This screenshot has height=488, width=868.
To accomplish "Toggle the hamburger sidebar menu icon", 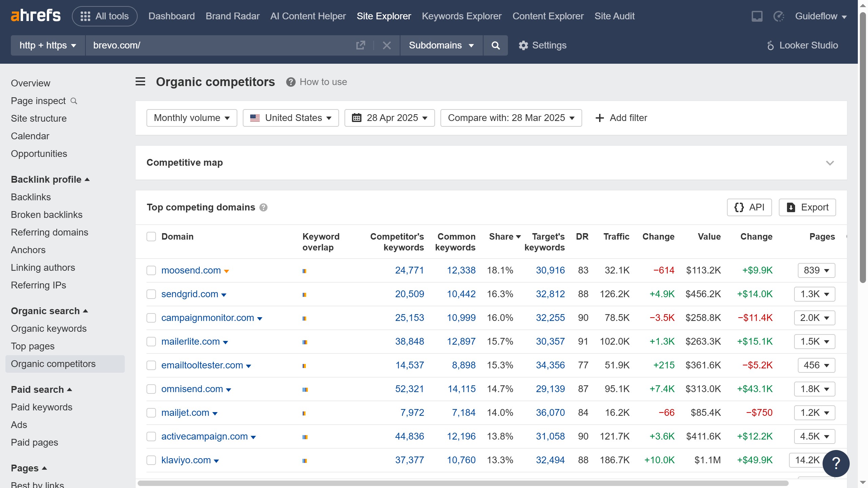I will coord(140,82).
